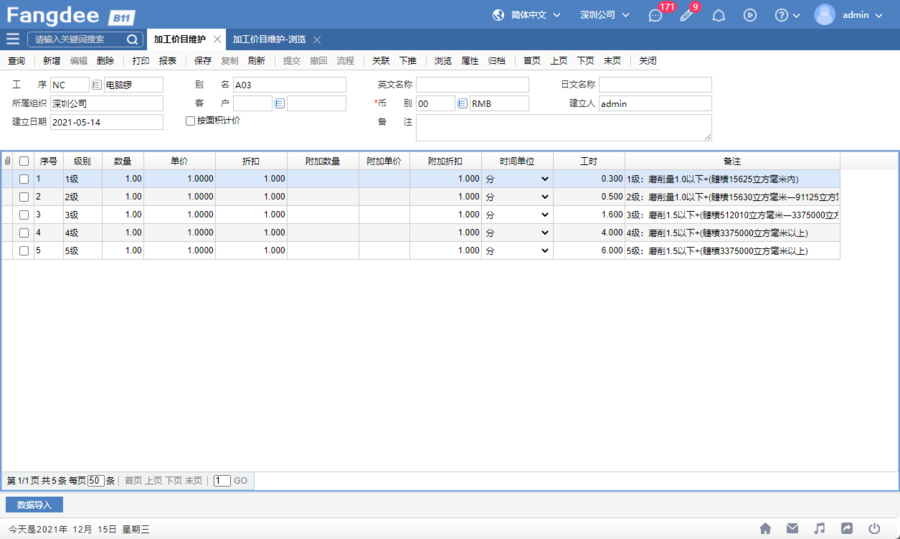Open 时间单位 dropdown in row 4
The height and width of the screenshot is (539, 900).
pyautogui.click(x=517, y=232)
